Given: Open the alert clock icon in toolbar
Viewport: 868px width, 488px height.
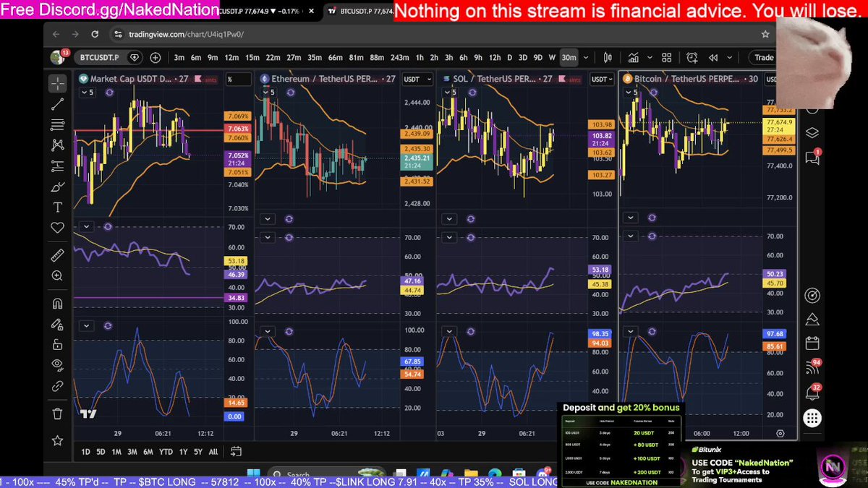Looking at the screenshot, I should [692, 58].
